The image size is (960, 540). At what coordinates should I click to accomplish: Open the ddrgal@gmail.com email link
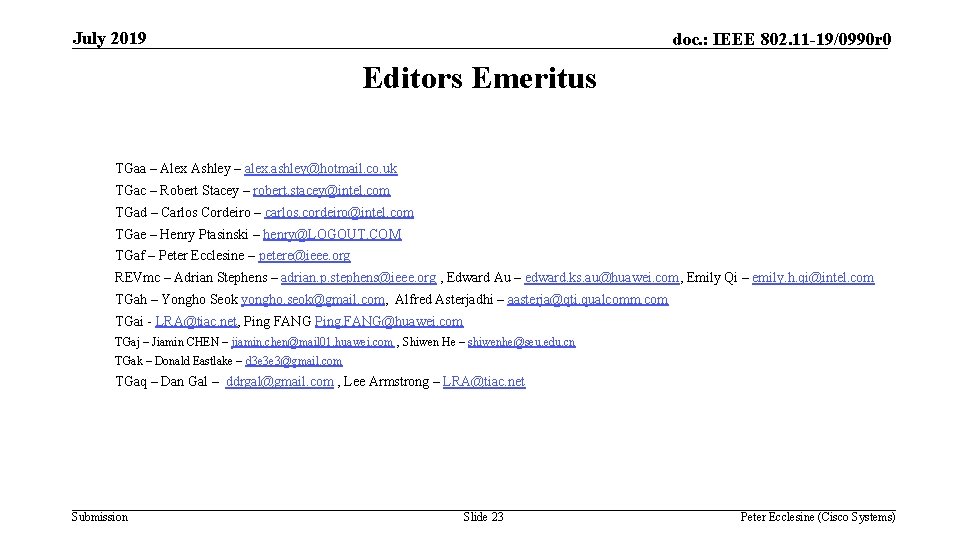click(280, 381)
